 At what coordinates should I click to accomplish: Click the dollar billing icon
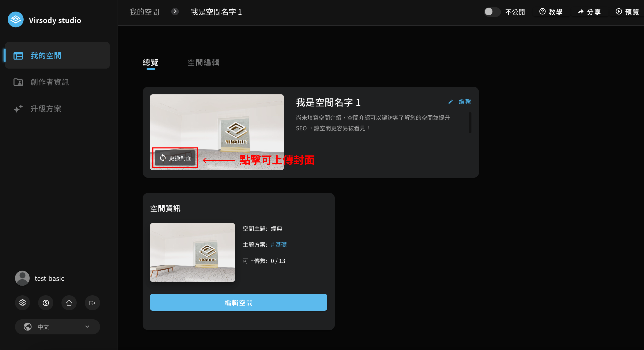(46, 303)
